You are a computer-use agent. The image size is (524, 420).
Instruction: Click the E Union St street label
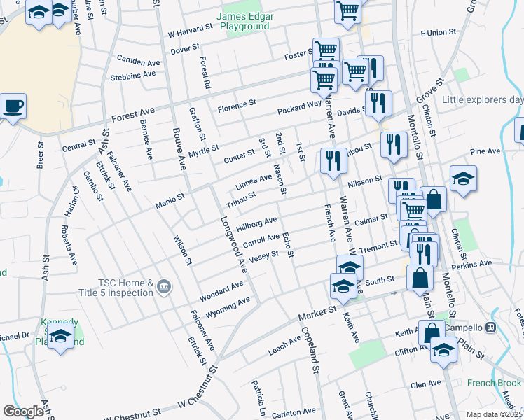click(439, 33)
